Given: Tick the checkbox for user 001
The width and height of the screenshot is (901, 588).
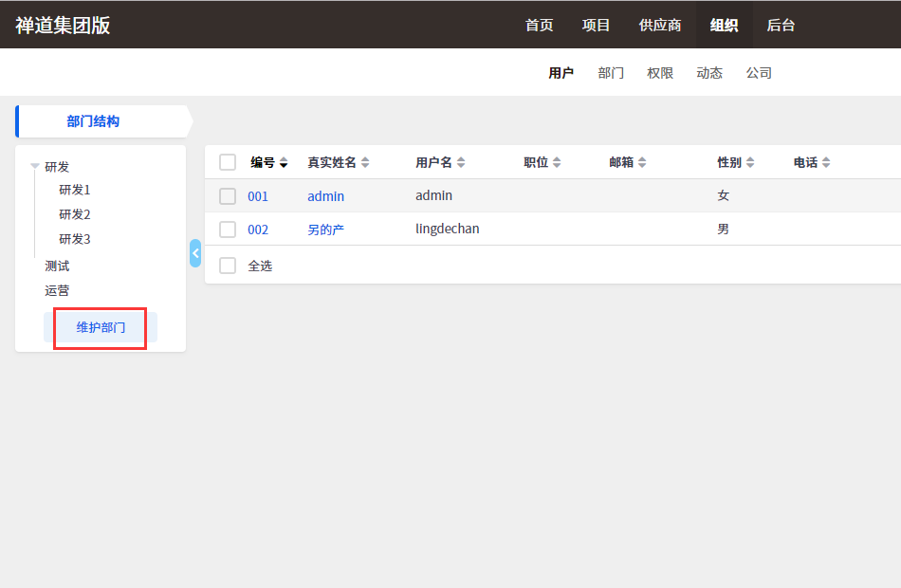Looking at the screenshot, I should click(x=228, y=196).
